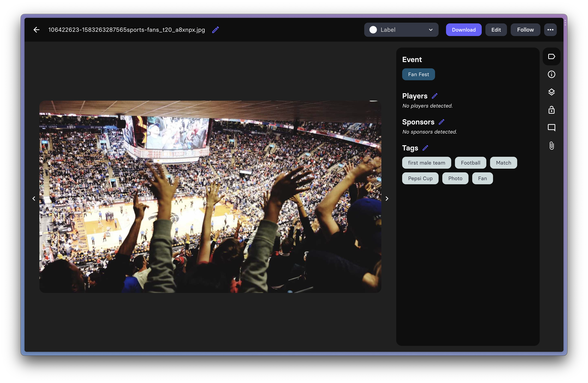Open the lock permissions sidebar icon
The image size is (588, 383).
tap(551, 110)
